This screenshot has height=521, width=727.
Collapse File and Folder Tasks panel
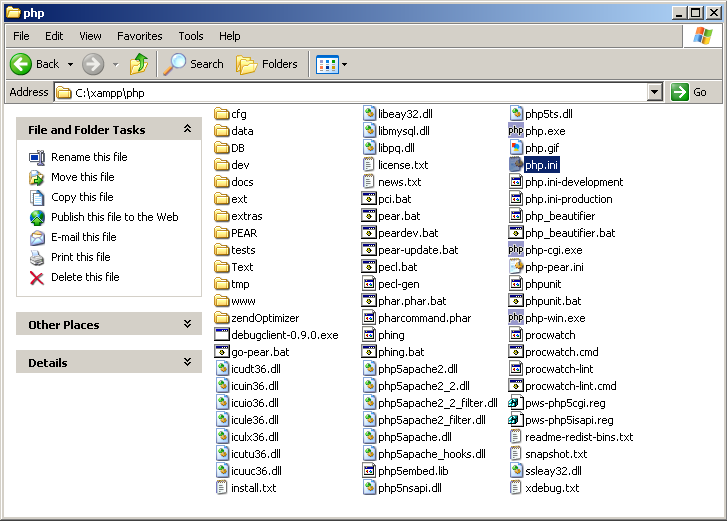pyautogui.click(x=187, y=129)
